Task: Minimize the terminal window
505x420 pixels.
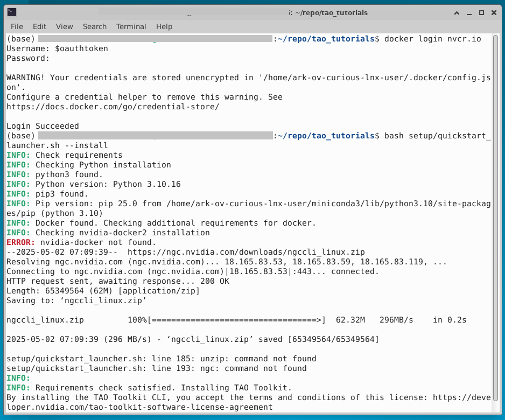Action: point(469,13)
